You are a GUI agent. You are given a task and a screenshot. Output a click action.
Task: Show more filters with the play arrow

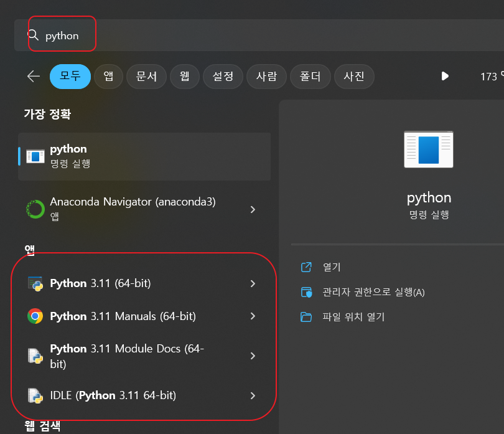(445, 76)
